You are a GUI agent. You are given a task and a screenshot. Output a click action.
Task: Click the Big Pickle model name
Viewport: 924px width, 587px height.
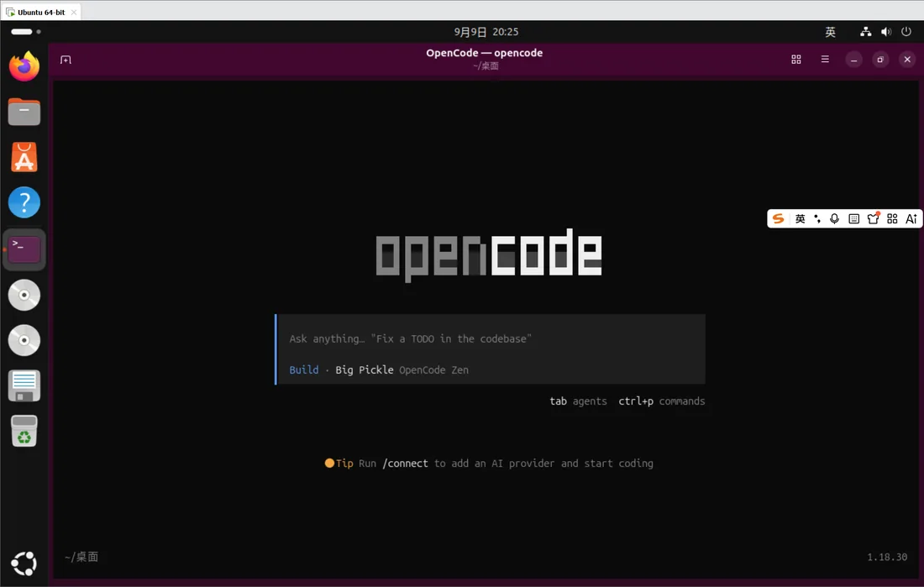click(x=365, y=370)
